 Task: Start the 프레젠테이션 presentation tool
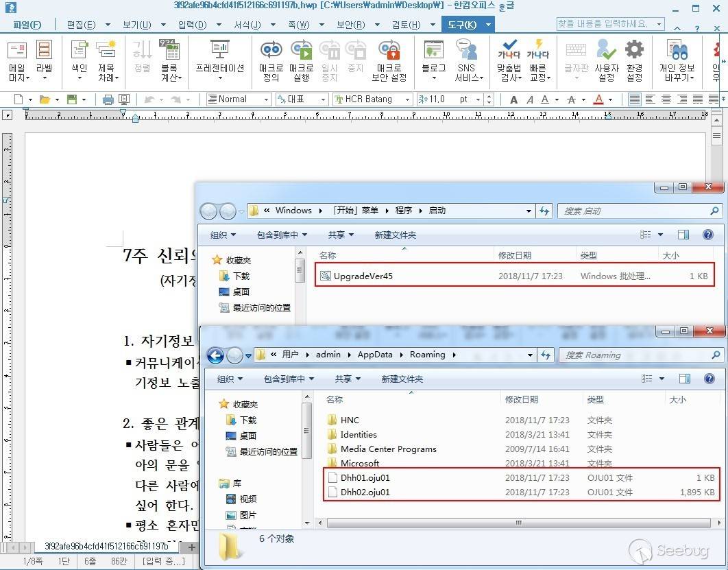tap(220, 60)
